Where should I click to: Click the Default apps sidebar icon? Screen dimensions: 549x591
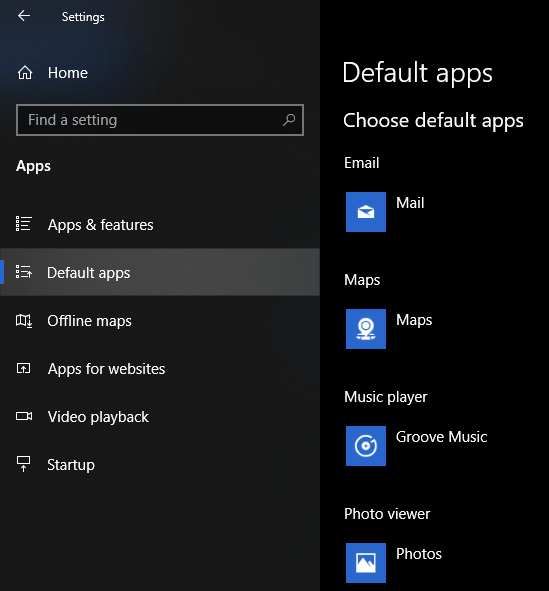[24, 272]
